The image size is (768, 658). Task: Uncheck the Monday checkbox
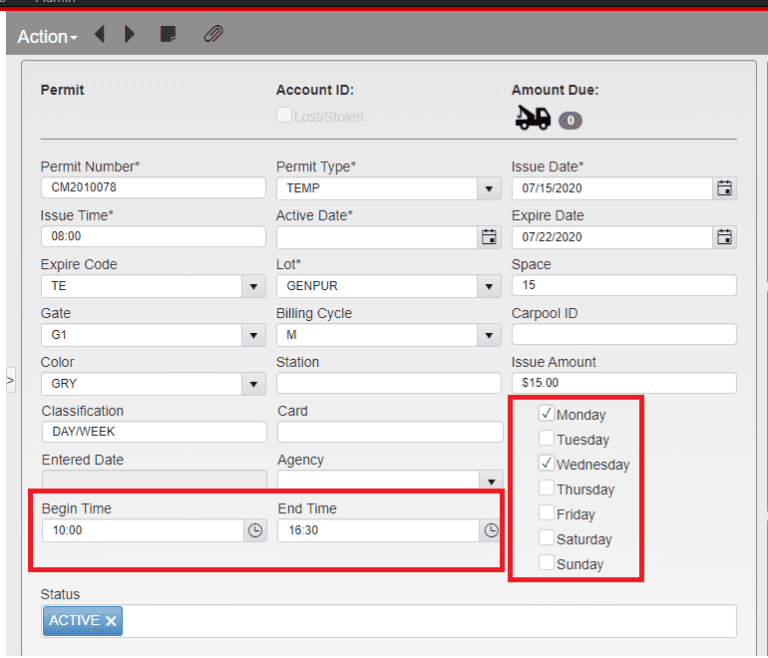coord(547,413)
